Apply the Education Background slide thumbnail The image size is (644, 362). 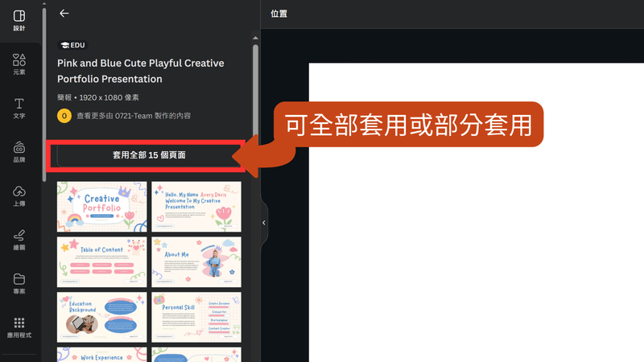pos(101,316)
